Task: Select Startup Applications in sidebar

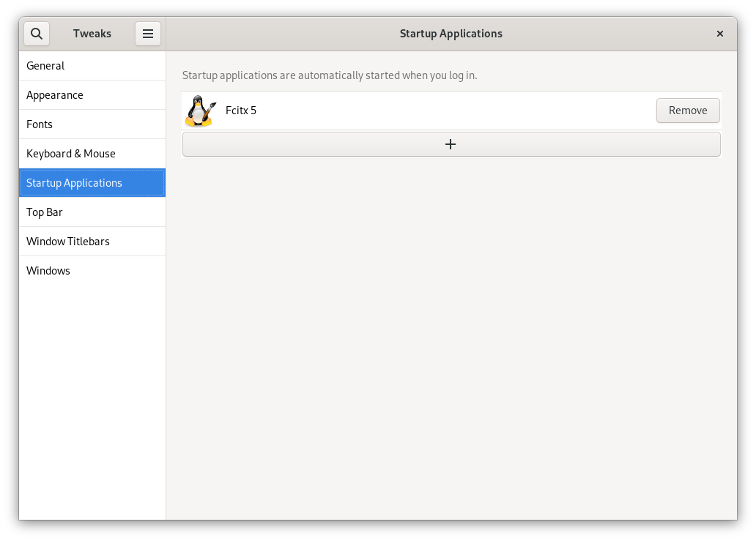Action: (92, 183)
